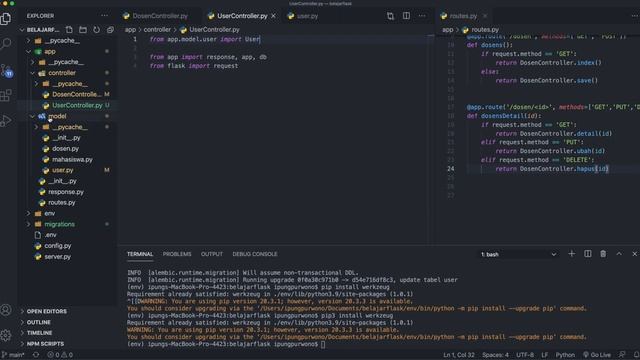Collapse the controller folder
This screenshot has width=640, height=360.
(x=33, y=73)
